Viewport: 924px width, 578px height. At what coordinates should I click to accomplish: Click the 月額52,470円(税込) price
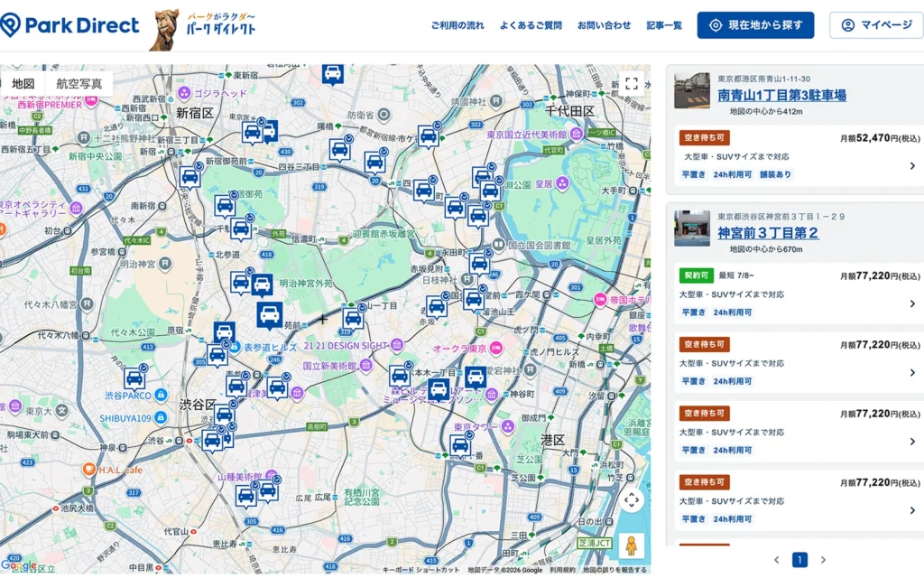click(x=880, y=138)
